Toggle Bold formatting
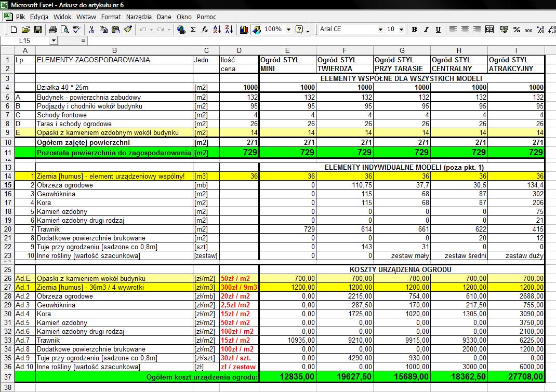Viewport: 556px width, 392px height. (415, 30)
